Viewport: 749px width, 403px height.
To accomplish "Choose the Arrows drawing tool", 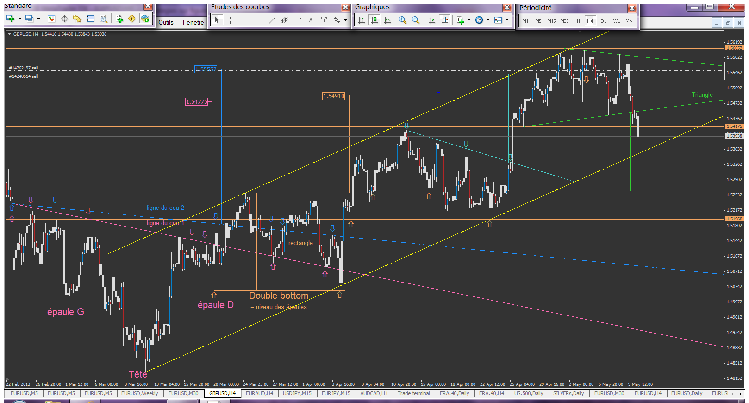I will [x=337, y=20].
